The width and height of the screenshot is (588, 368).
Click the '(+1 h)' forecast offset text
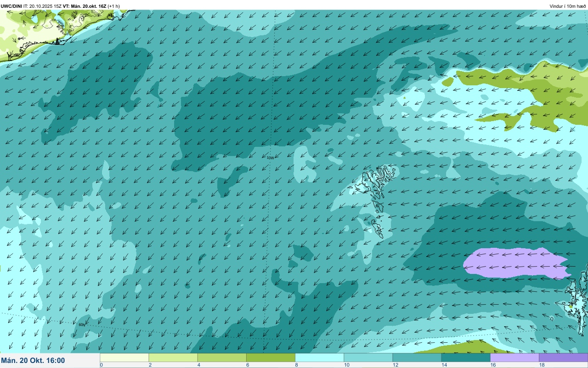(114, 6)
